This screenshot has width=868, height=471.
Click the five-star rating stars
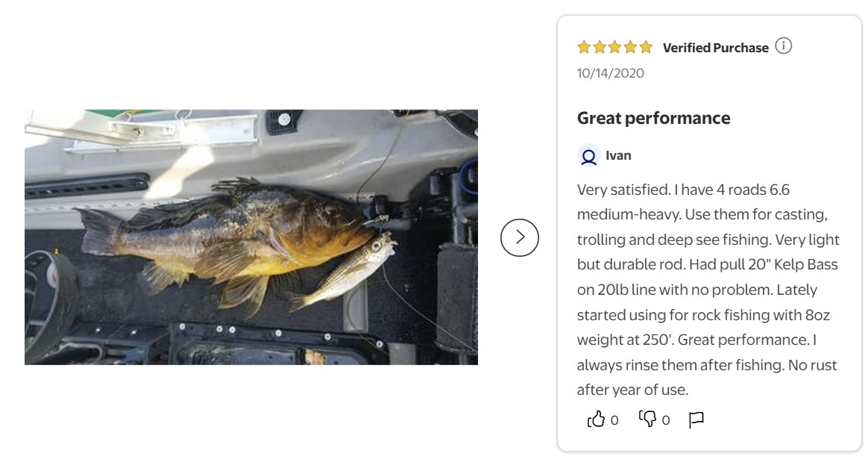[x=615, y=47]
